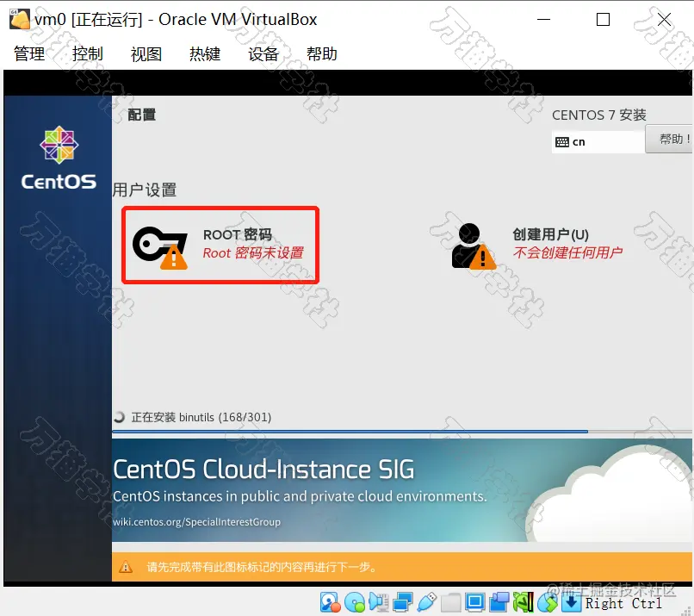
Task: Minimize the VirtualBox window
Action: 543,20
